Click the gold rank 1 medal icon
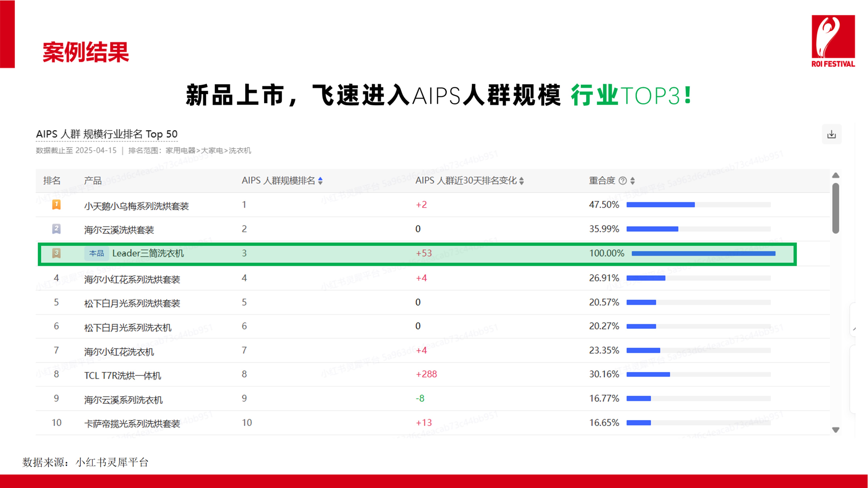This screenshot has width=868, height=488. (56, 205)
